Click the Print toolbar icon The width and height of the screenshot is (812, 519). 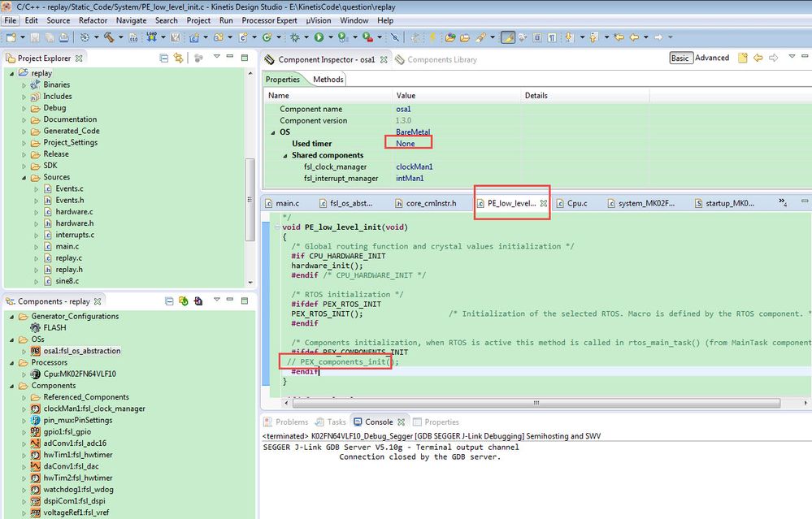[63, 37]
